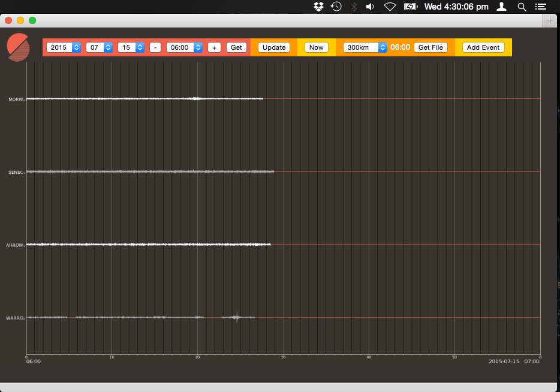The image size is (560, 392).
Task: Expand the day 15 dropdown
Action: click(x=131, y=47)
